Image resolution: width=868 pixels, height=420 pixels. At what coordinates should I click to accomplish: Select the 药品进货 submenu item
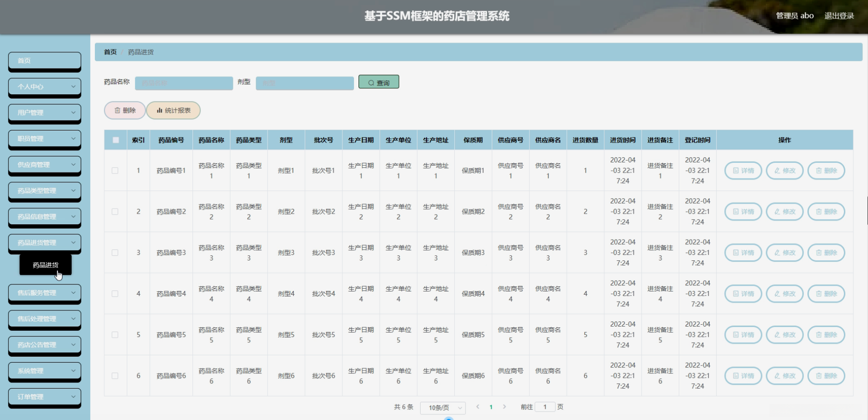tap(45, 265)
